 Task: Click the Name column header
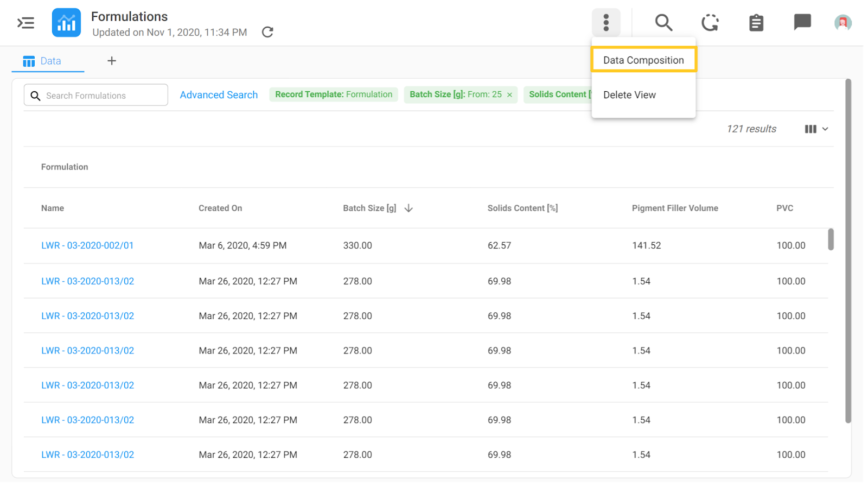[53, 208]
